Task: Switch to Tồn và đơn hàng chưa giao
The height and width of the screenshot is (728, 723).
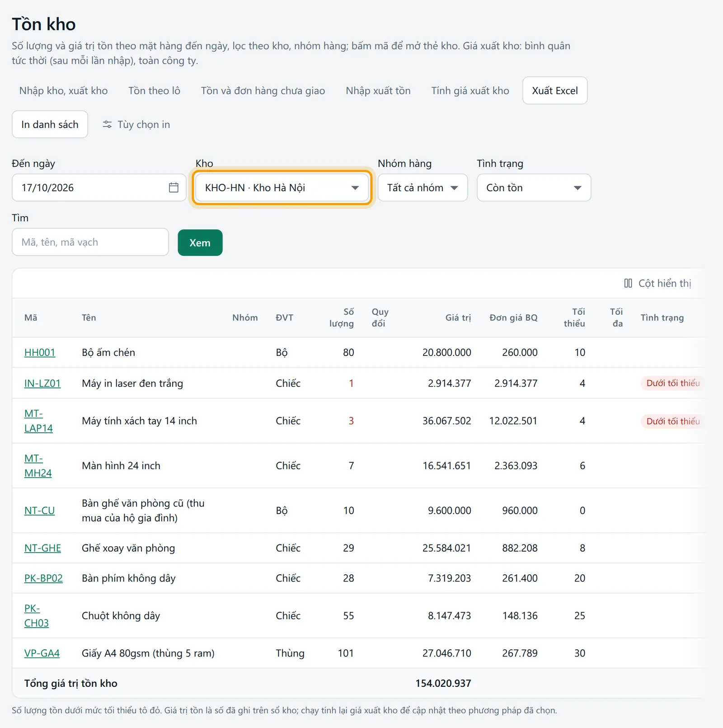Action: pyautogui.click(x=263, y=90)
